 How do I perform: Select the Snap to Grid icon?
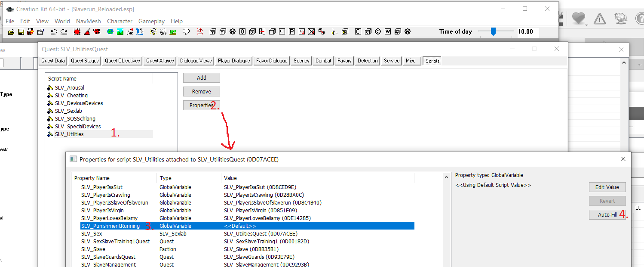(x=77, y=31)
